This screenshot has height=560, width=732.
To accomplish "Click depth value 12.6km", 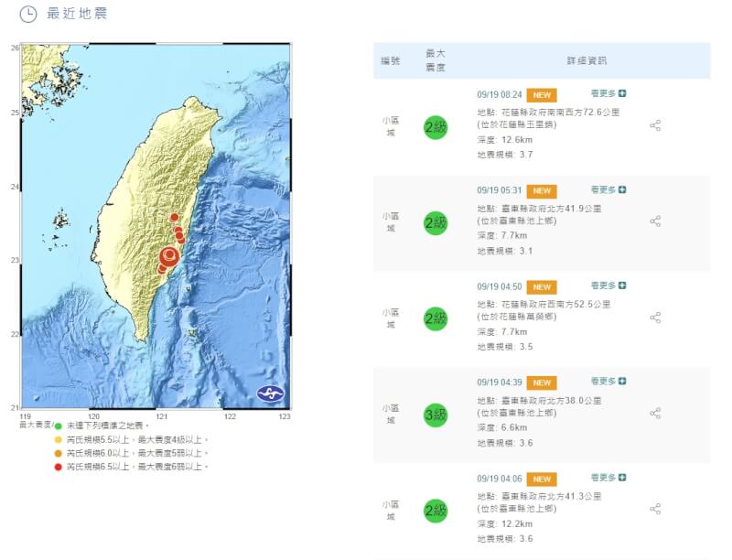I will 517,140.
